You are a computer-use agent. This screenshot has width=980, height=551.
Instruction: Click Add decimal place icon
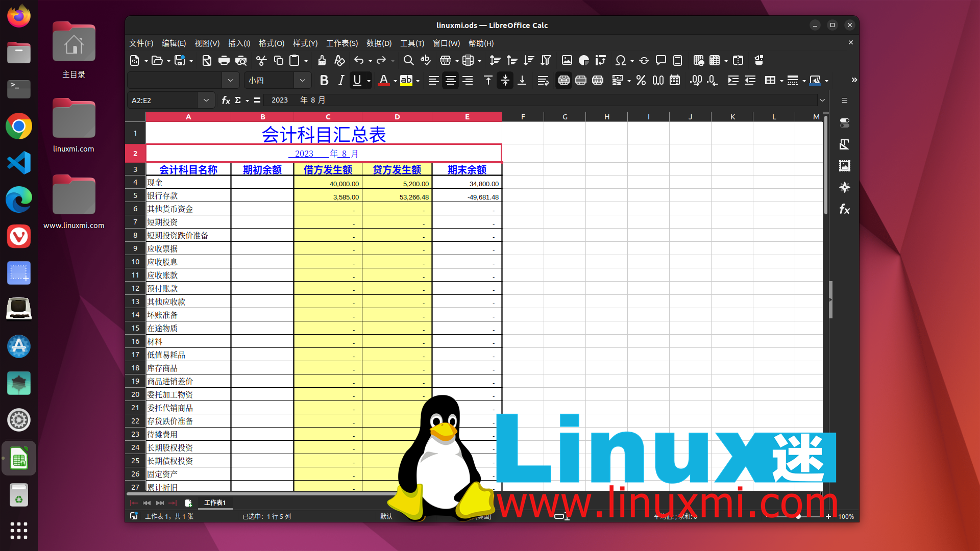pos(696,81)
